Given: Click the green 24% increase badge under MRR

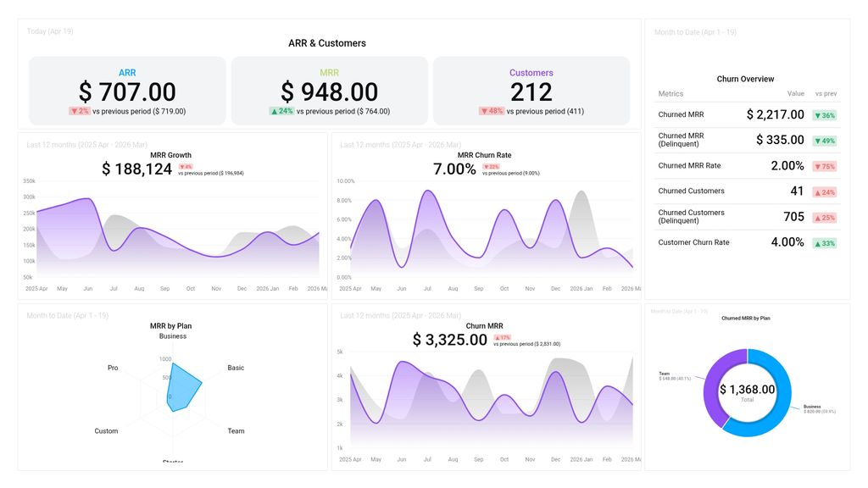Looking at the screenshot, I should [x=282, y=111].
